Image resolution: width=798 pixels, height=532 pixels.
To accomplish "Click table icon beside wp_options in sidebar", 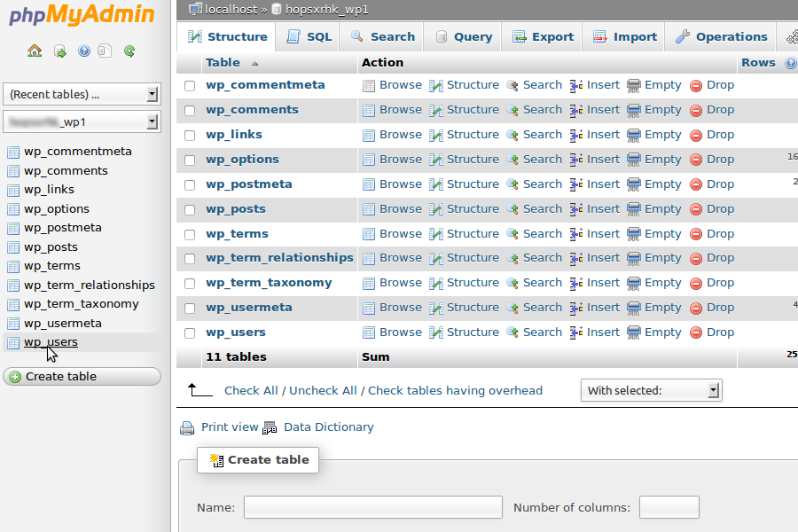I will pos(13,210).
